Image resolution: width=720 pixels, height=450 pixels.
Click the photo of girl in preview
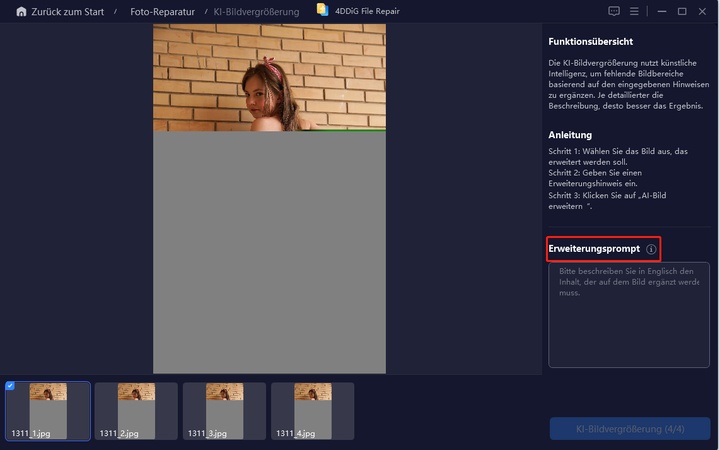tap(269, 77)
